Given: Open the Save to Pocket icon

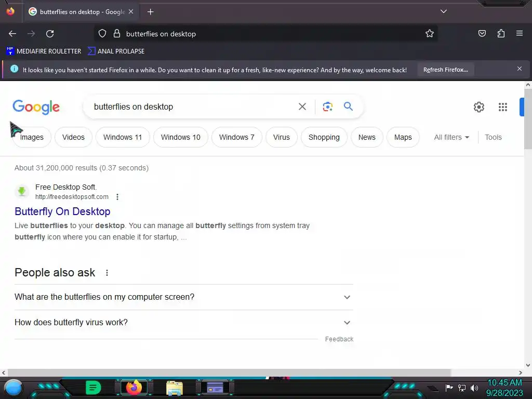Looking at the screenshot, I should (x=482, y=34).
